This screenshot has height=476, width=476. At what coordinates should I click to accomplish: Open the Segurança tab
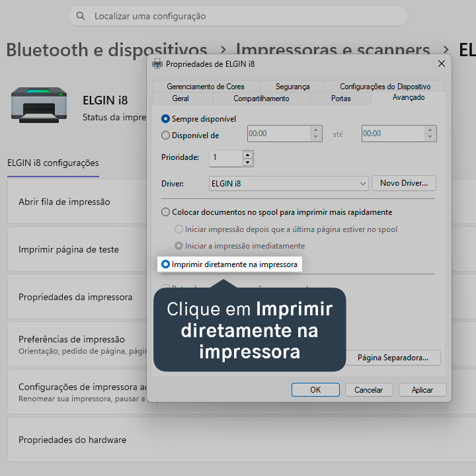click(x=292, y=87)
